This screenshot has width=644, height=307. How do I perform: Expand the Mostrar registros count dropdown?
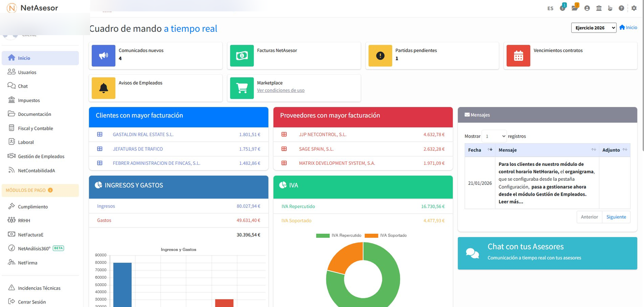coord(494,136)
